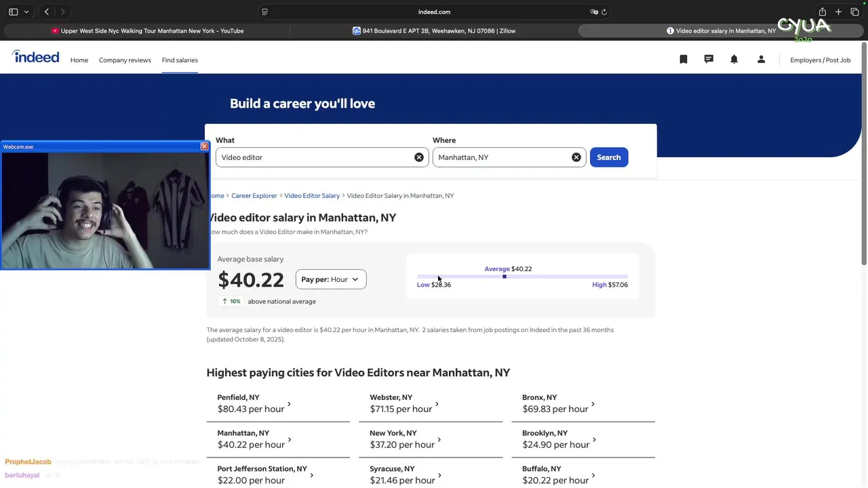Open New York, NY $37.20 per hour
The image size is (868, 488).
tap(431, 439)
